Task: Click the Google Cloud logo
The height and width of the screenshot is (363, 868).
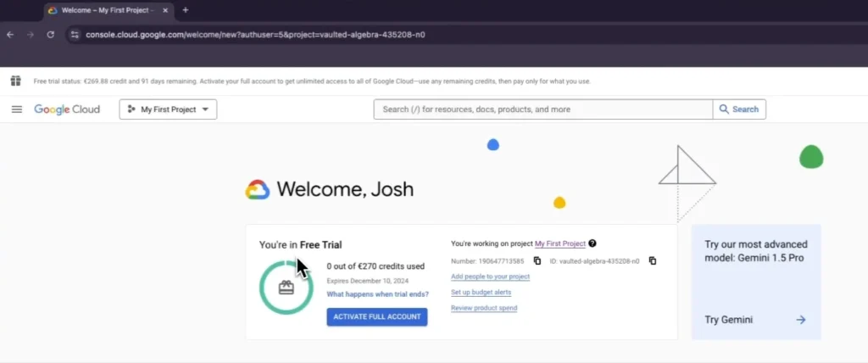Action: pyautogui.click(x=67, y=109)
